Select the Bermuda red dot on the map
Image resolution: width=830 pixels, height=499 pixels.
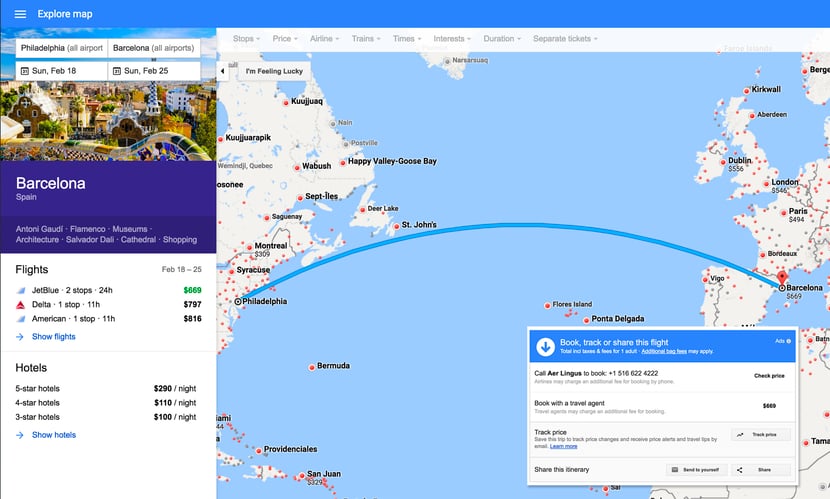point(312,367)
